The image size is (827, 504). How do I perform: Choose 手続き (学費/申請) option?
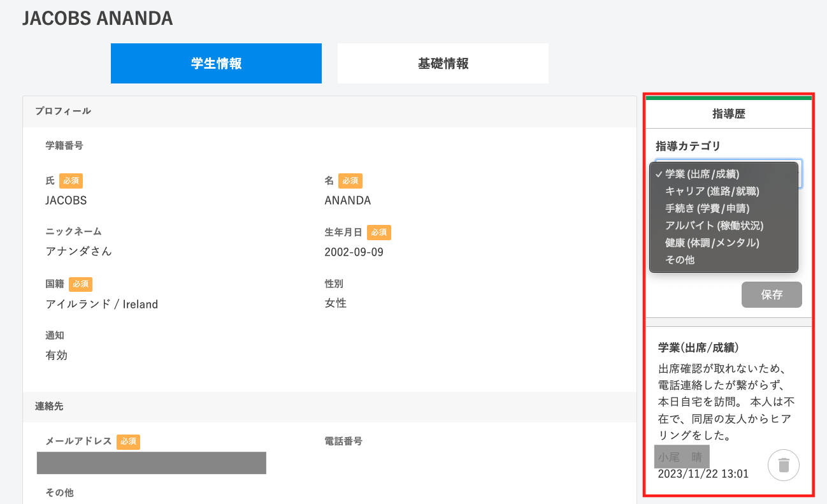coord(723,208)
